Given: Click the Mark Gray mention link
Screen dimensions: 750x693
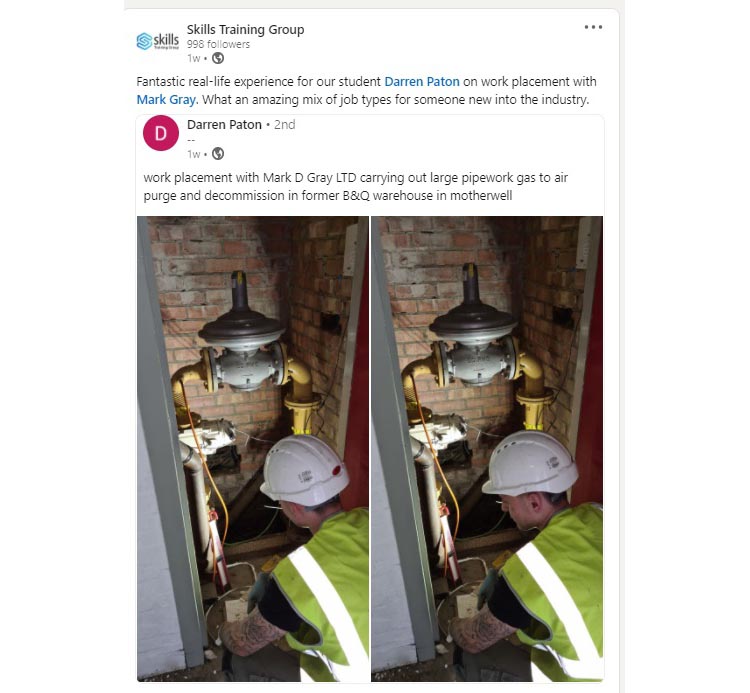Looking at the screenshot, I should coord(166,99).
